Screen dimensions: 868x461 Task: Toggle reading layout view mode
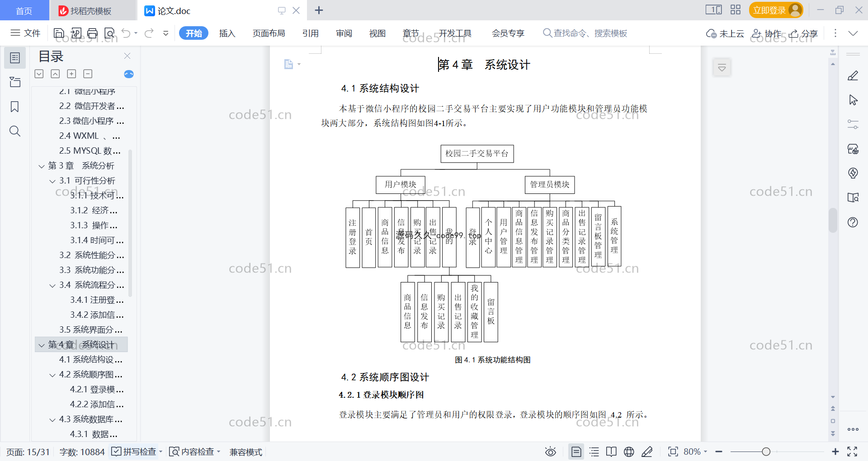click(x=611, y=452)
